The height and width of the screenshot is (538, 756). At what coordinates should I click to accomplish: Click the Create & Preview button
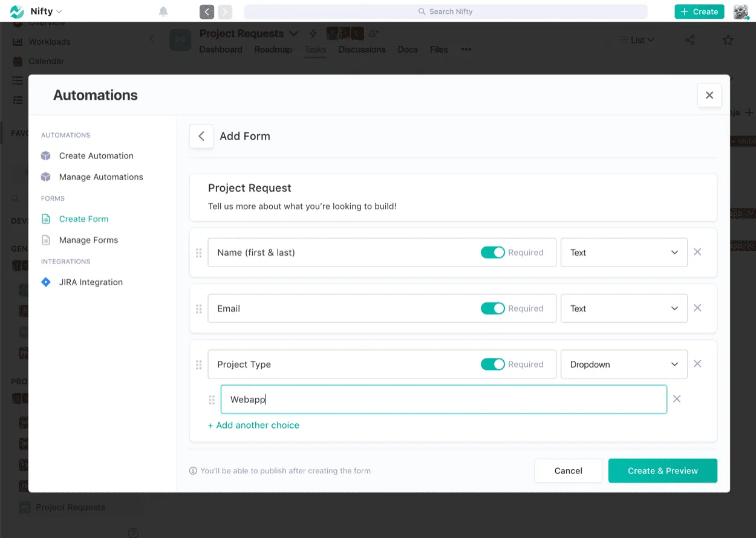click(662, 470)
